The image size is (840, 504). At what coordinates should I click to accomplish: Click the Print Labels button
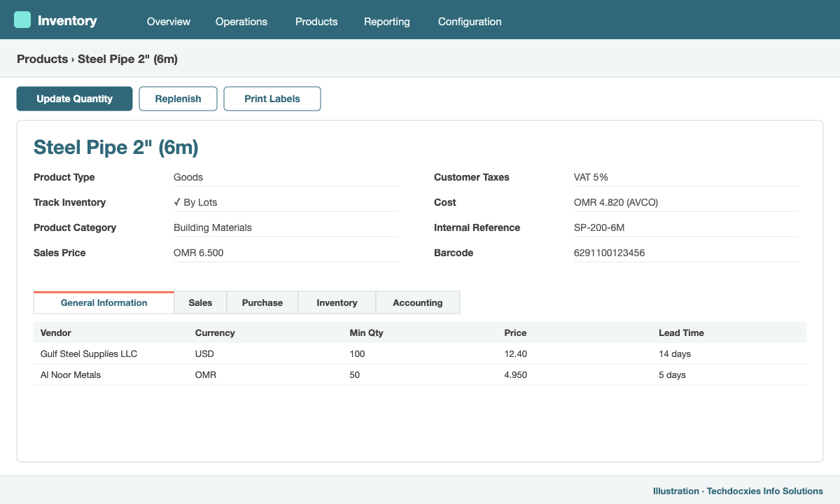coord(272,99)
